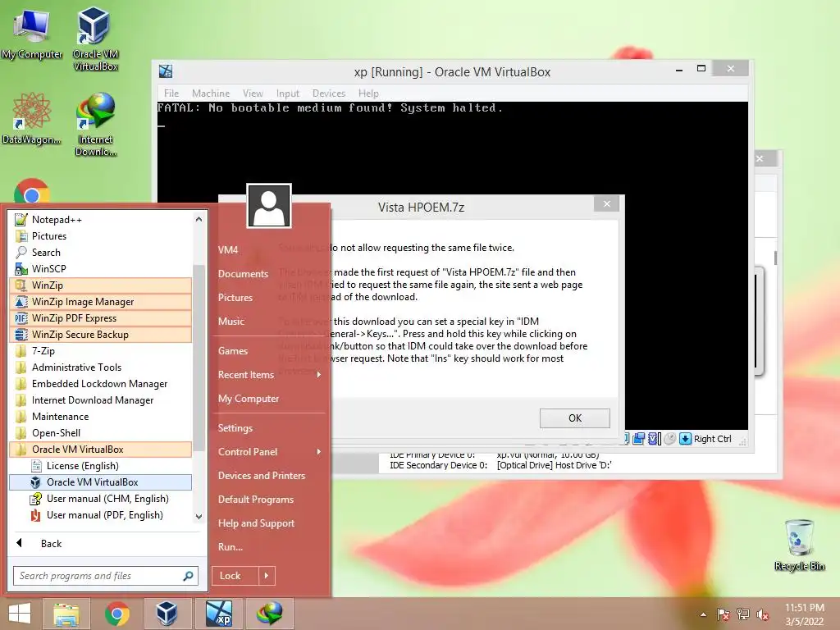Open File Explorer from taskbar

coord(66,614)
